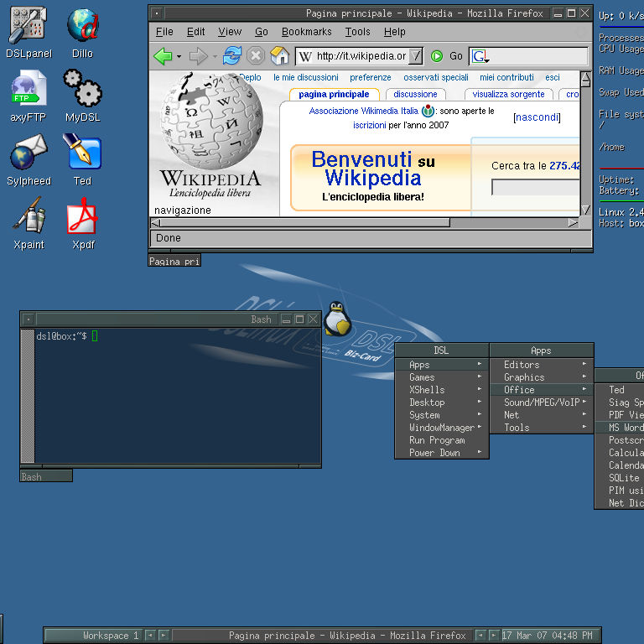644x644 pixels.
Task: Click preferenze link
Action: 371,77
